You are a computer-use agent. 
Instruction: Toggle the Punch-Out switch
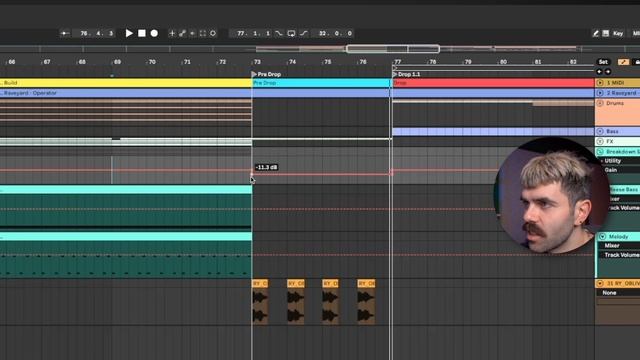click(x=304, y=33)
